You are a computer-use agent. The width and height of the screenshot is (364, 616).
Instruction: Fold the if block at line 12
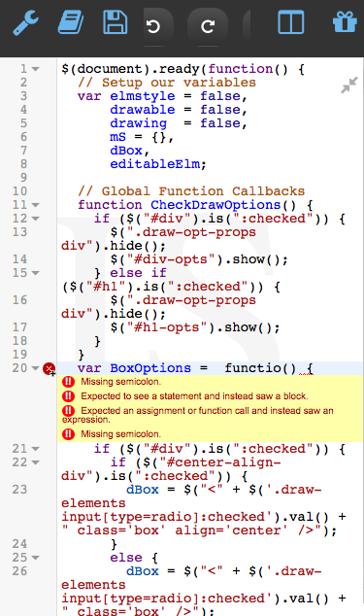point(35,219)
